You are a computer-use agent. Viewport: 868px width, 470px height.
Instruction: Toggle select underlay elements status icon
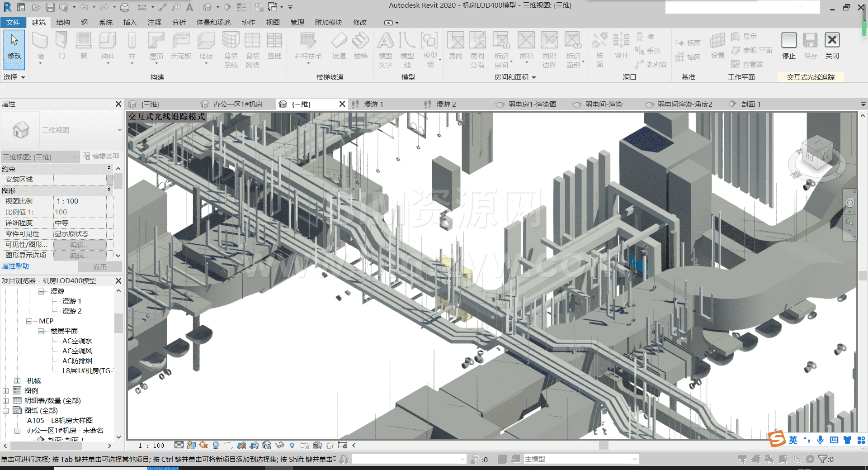756,459
